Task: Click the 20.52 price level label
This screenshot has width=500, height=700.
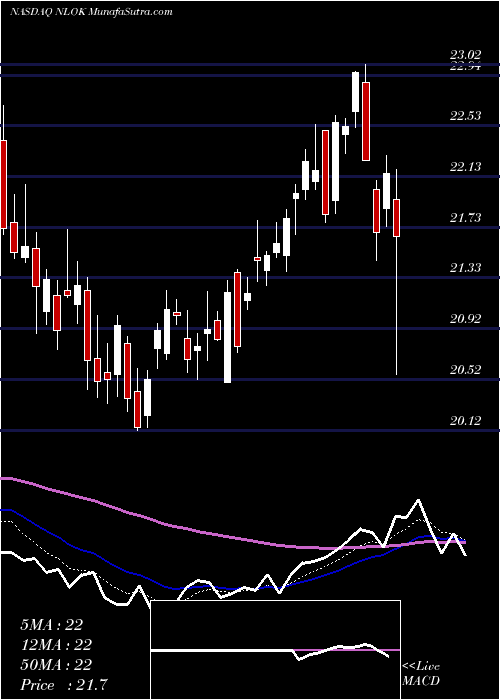Action: tap(465, 370)
